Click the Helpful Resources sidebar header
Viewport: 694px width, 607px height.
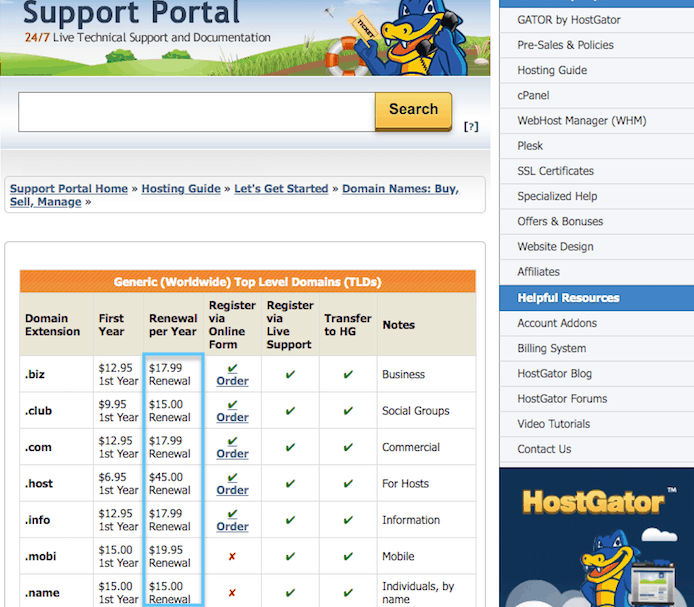597,298
